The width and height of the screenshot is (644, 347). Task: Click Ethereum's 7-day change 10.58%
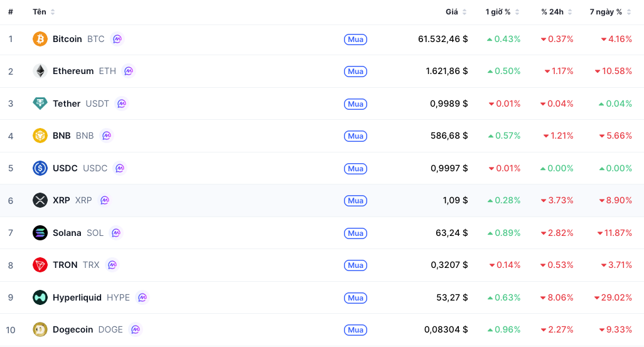tap(614, 71)
